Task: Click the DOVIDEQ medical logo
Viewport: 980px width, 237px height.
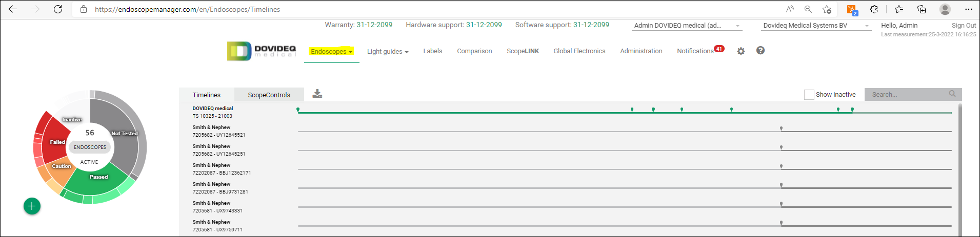Action: [x=262, y=51]
